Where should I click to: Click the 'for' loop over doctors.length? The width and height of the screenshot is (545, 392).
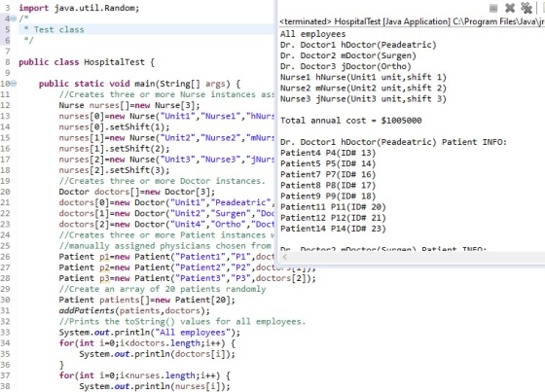147,343
